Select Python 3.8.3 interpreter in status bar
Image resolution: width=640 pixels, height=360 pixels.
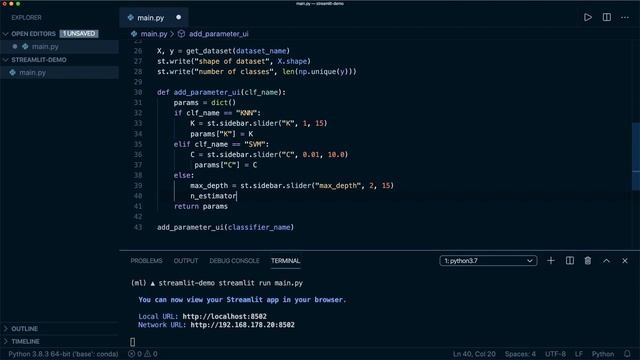tap(63, 354)
